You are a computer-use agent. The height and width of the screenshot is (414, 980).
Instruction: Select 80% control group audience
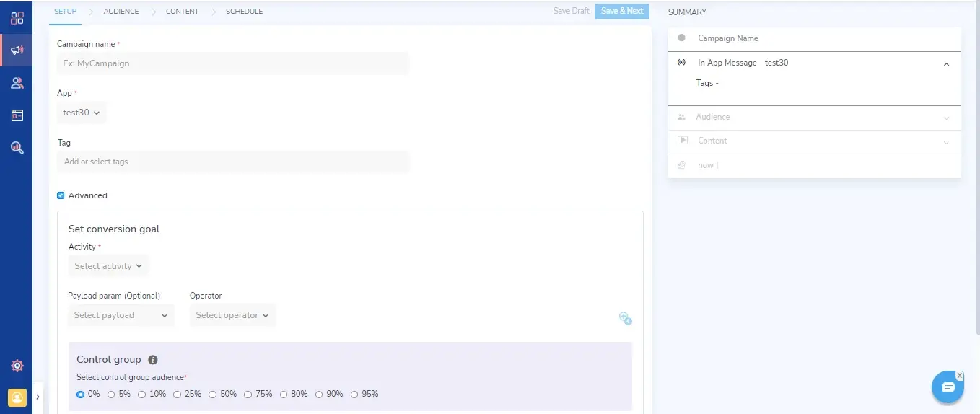click(283, 395)
